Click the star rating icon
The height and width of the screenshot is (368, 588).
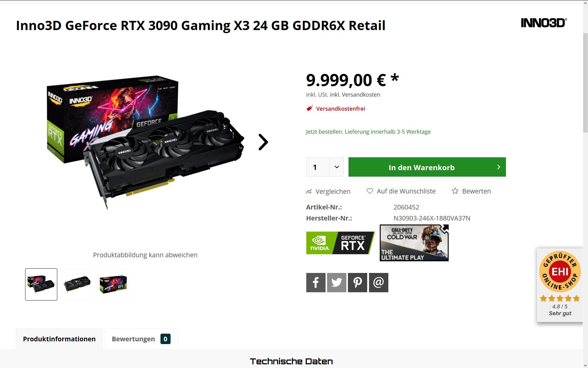pyautogui.click(x=455, y=191)
